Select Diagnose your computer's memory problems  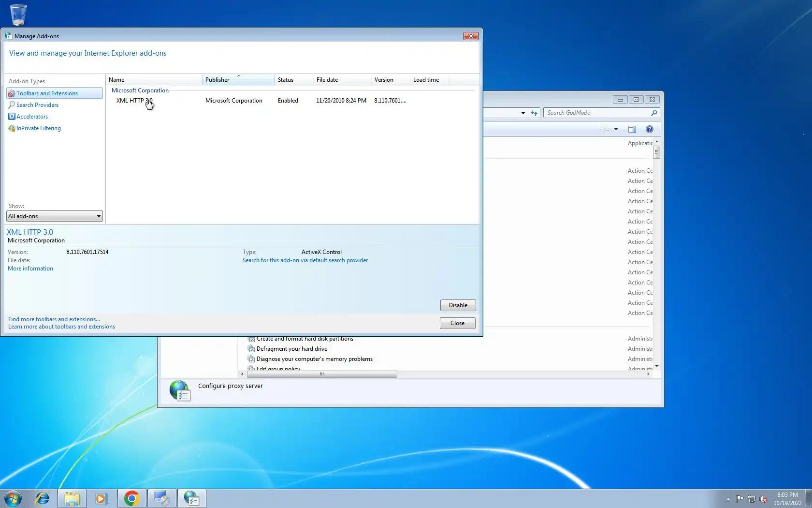point(315,359)
